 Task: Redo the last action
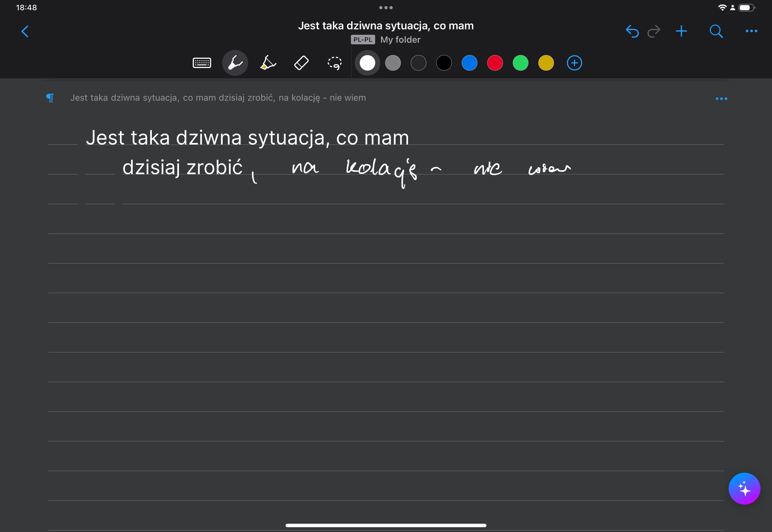[654, 31]
